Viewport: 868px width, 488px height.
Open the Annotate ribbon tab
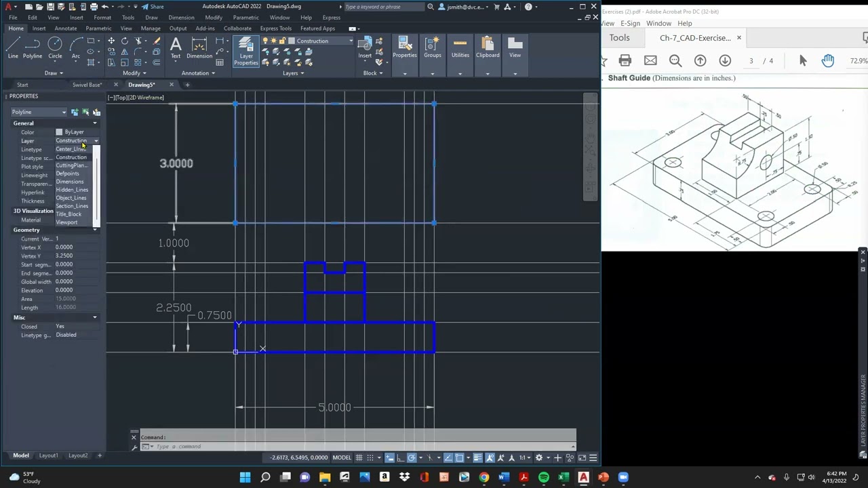point(65,28)
